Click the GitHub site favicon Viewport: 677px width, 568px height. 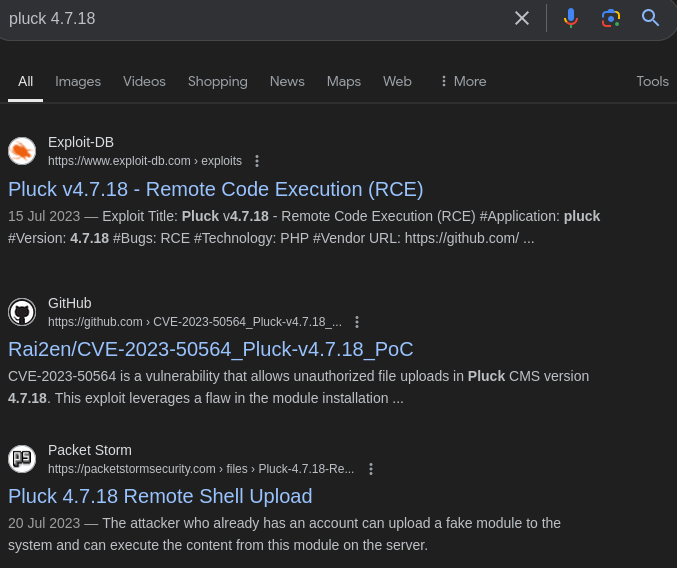click(22, 312)
